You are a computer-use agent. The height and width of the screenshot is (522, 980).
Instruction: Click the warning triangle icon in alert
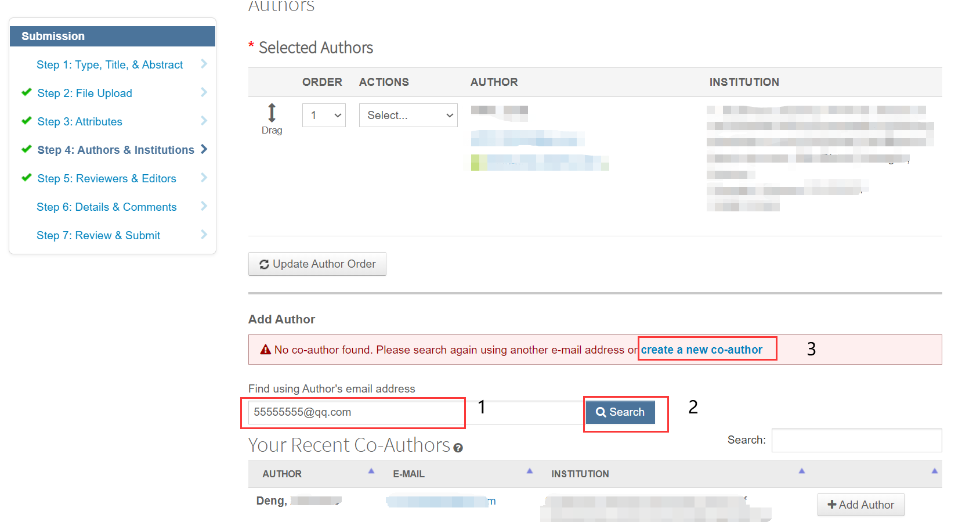266,350
